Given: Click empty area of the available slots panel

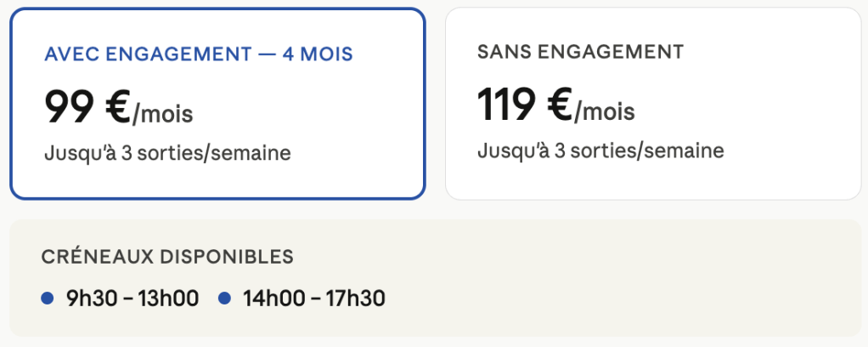Looking at the screenshot, I should click(637, 289).
